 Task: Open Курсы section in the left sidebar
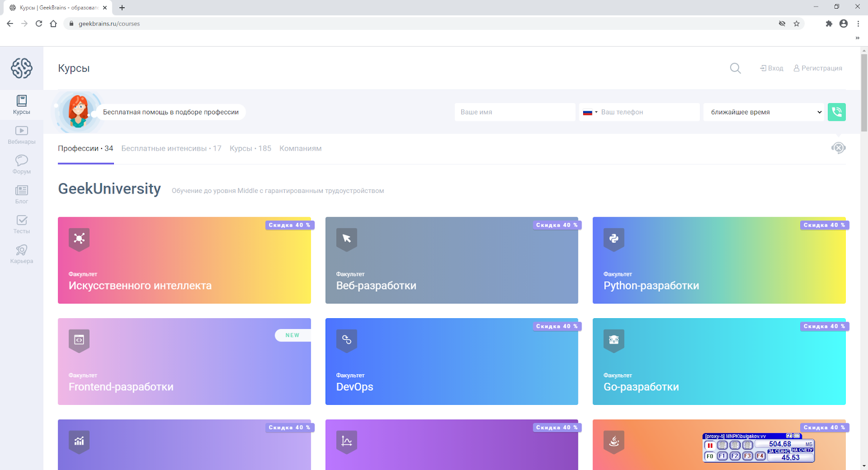pyautogui.click(x=22, y=105)
